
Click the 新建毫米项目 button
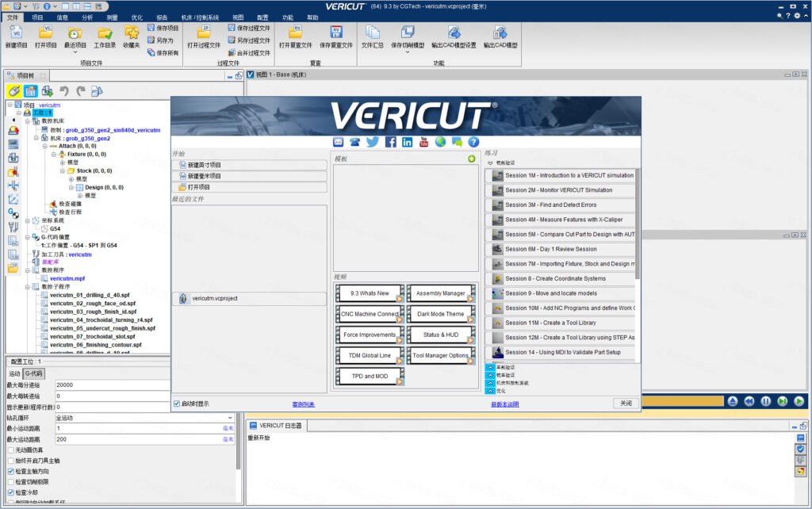[250, 176]
